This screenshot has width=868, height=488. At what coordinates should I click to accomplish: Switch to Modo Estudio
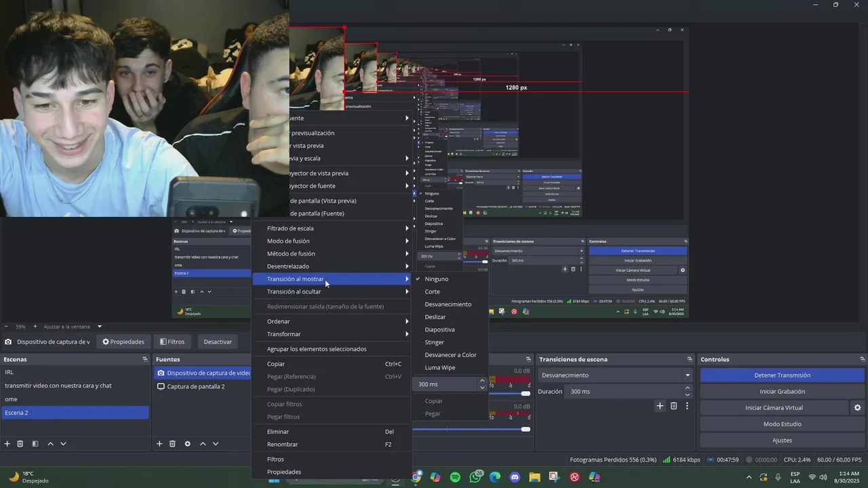click(x=782, y=424)
